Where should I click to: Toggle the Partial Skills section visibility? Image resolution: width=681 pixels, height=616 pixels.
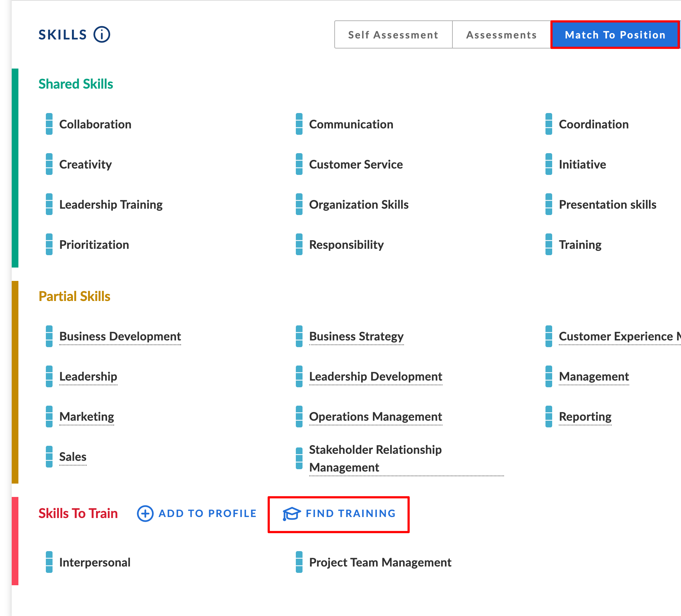click(75, 295)
